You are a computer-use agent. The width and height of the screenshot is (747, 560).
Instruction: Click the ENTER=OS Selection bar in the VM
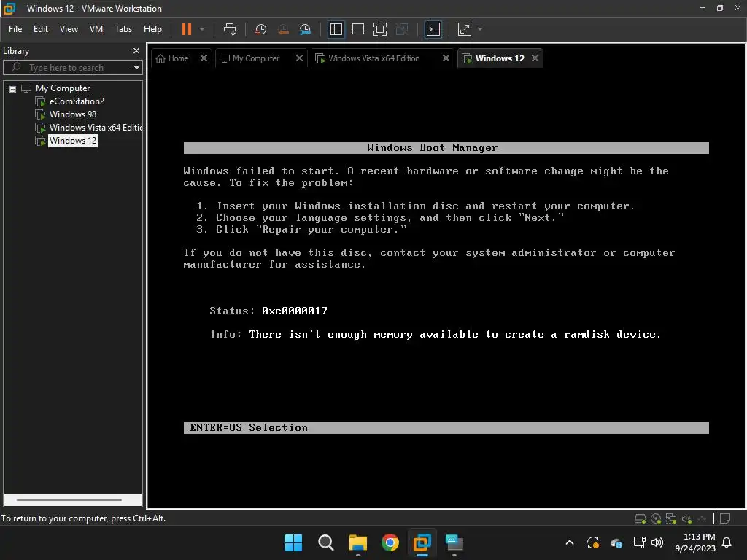coord(446,427)
